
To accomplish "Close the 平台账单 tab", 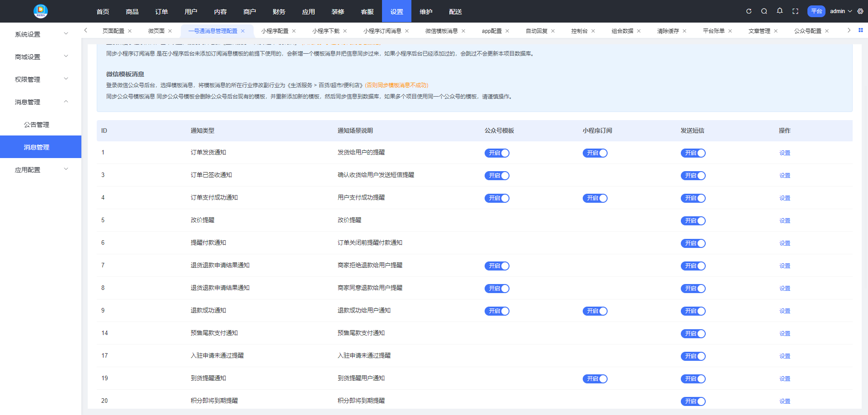I will [730, 31].
